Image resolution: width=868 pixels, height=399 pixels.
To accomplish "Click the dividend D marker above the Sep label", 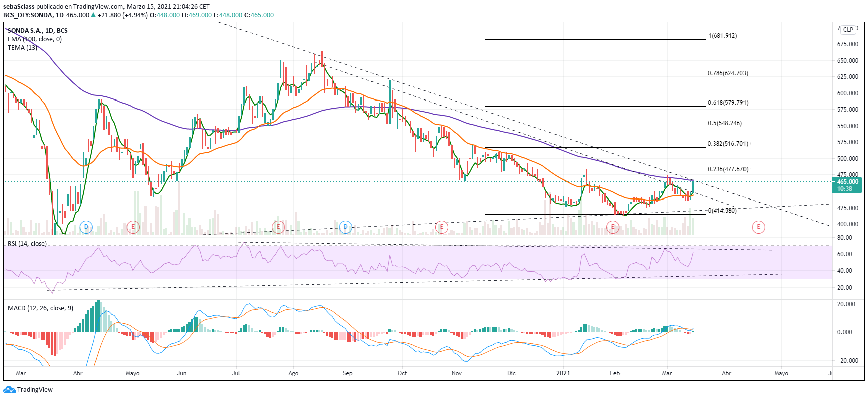I will [345, 227].
